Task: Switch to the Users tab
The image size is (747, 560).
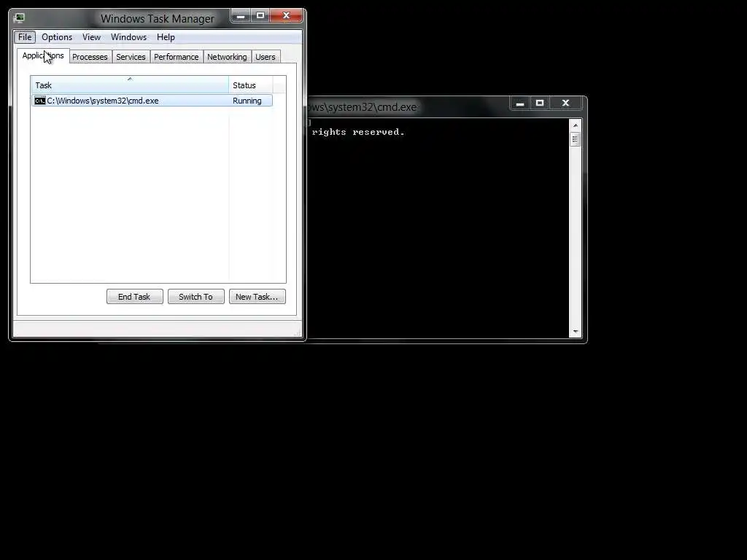Action: (x=266, y=57)
